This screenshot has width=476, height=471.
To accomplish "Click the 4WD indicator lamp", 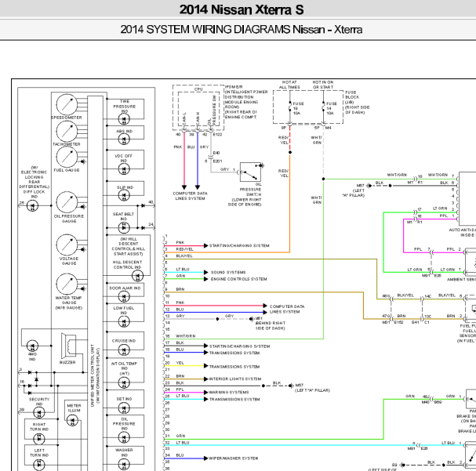I will 32,346.
